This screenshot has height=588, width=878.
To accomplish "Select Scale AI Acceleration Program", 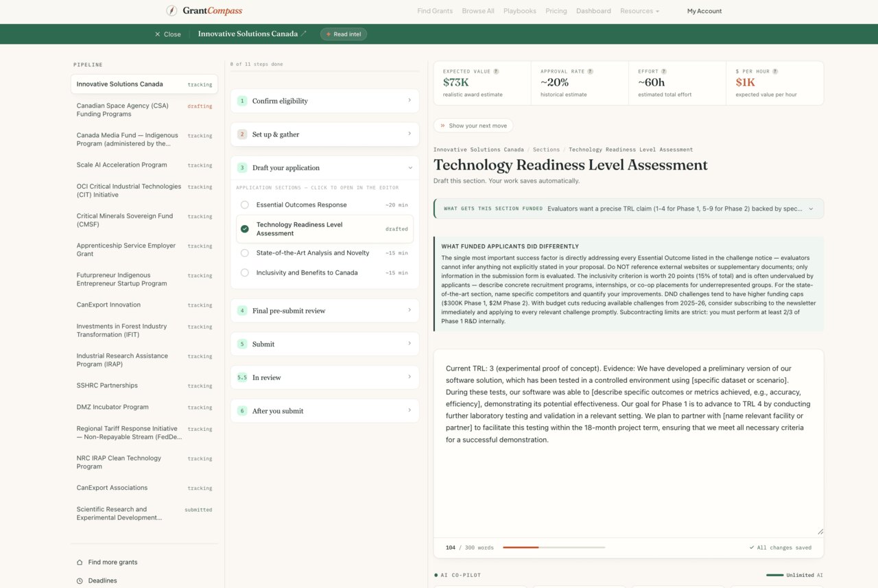I will click(144, 165).
